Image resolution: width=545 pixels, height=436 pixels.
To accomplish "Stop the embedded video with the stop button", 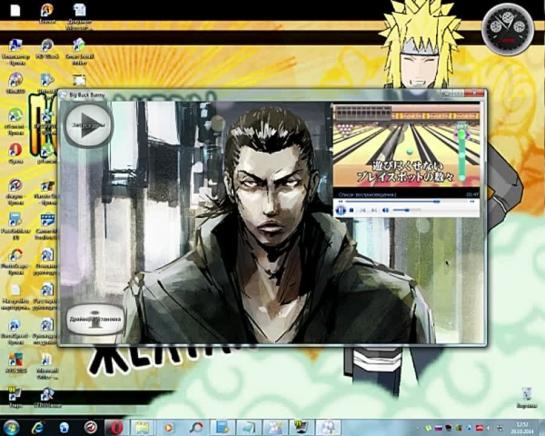I will 351,210.
